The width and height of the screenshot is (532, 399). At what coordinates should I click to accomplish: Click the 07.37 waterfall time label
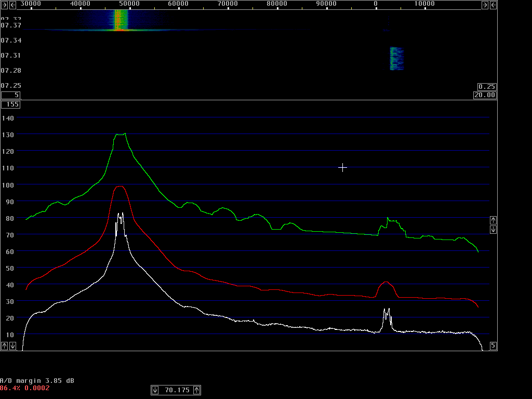point(11,25)
